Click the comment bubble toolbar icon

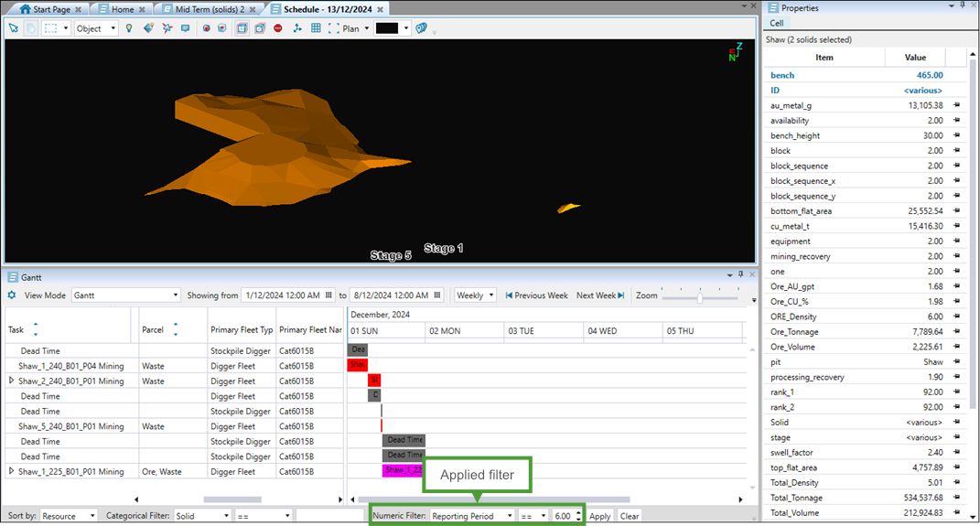(x=185, y=28)
